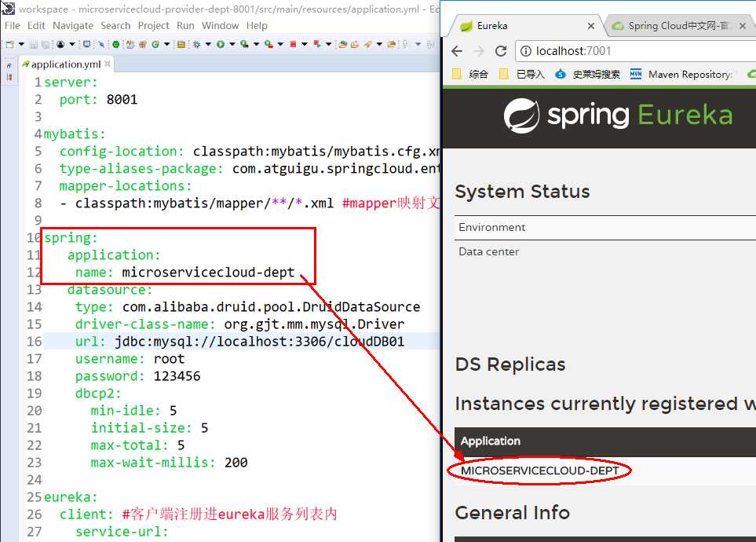Open the External Tools dropdown arrow

tap(280, 45)
